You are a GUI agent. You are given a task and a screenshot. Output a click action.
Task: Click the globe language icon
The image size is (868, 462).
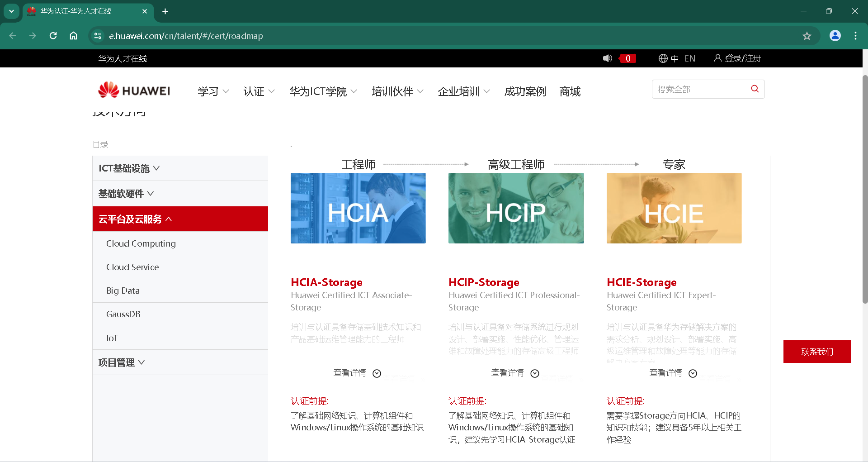(x=663, y=58)
